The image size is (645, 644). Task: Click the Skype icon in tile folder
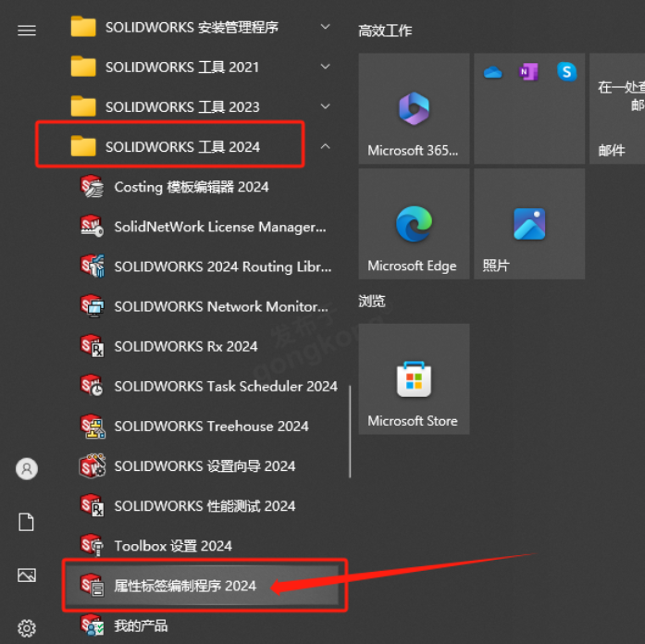567,72
